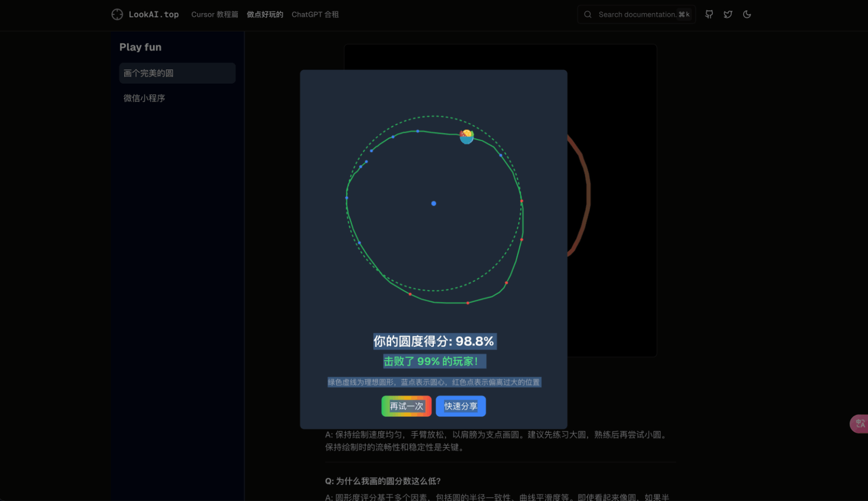Click the LookAI.top site name text
This screenshot has height=501, width=868.
pos(154,15)
